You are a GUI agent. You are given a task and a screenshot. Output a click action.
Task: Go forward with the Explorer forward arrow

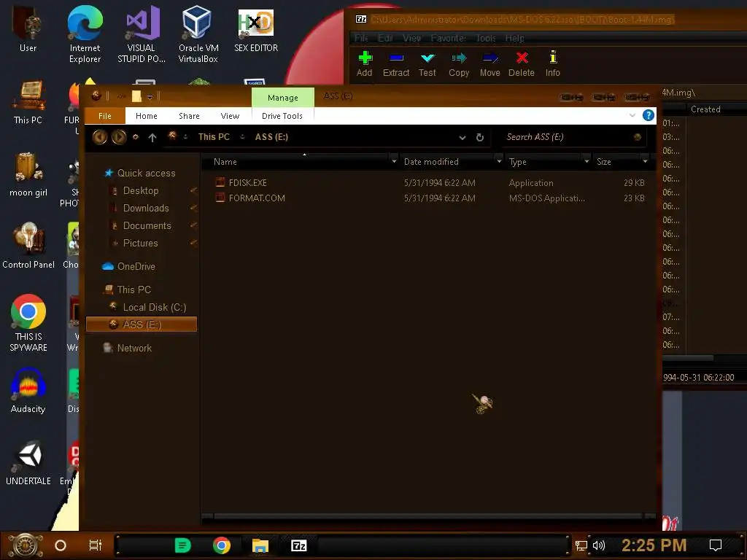[119, 137]
